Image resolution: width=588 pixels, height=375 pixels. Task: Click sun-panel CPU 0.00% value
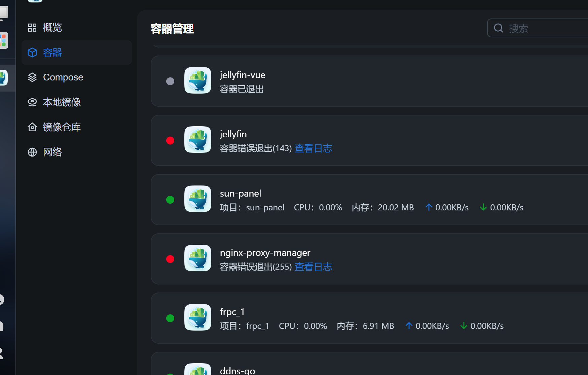[x=331, y=207]
